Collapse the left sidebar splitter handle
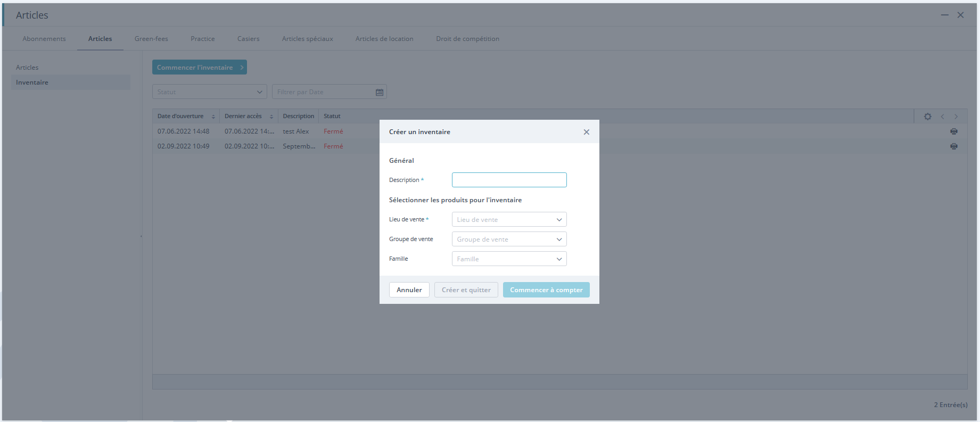Viewport: 980px width, 422px height. coord(141,236)
